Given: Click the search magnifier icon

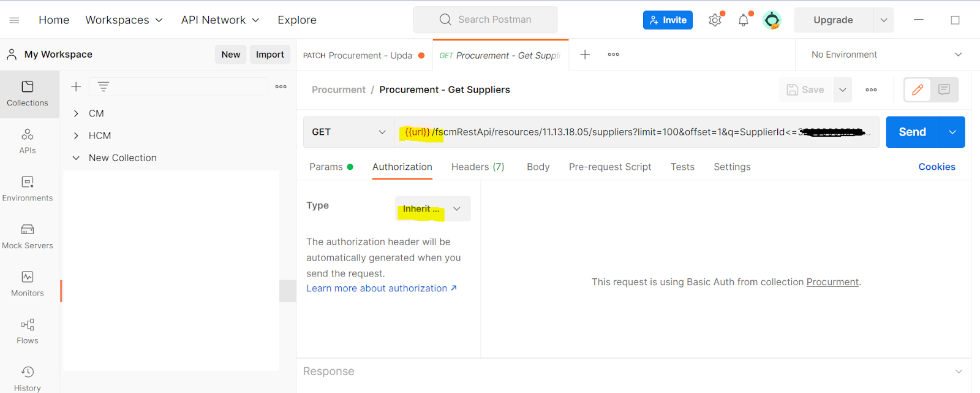Looking at the screenshot, I should pos(445,20).
